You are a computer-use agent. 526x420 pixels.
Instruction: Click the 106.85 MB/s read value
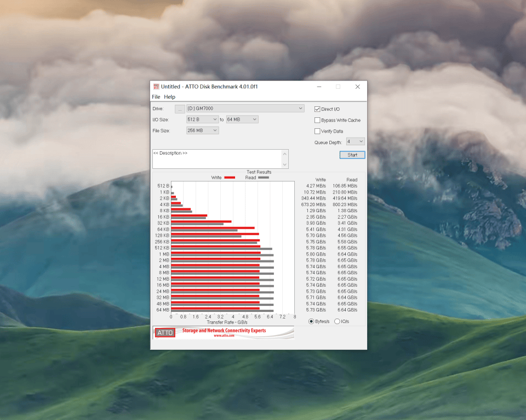point(345,186)
